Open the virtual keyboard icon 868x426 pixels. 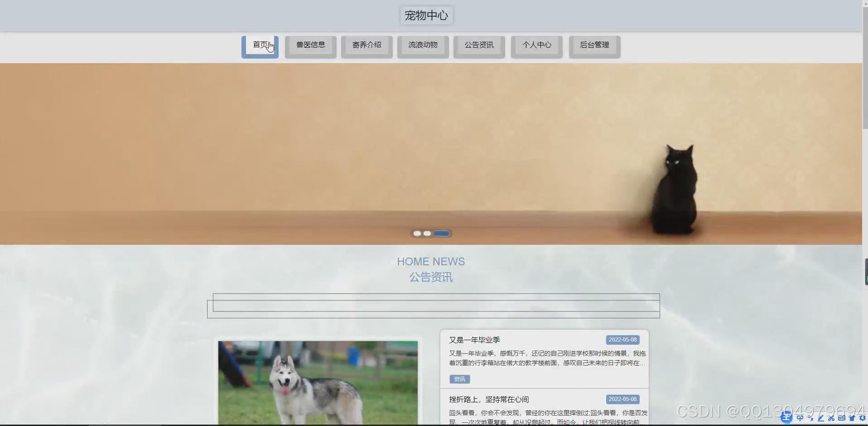pos(841,418)
